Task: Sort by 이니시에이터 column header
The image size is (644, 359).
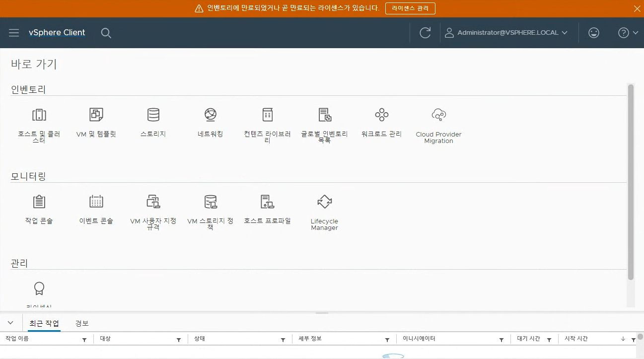Action: tap(419, 339)
